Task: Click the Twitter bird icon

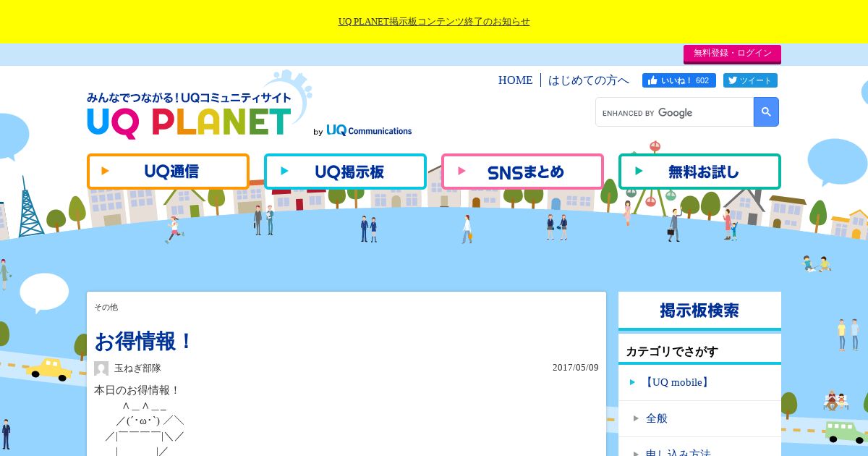Action: click(732, 80)
